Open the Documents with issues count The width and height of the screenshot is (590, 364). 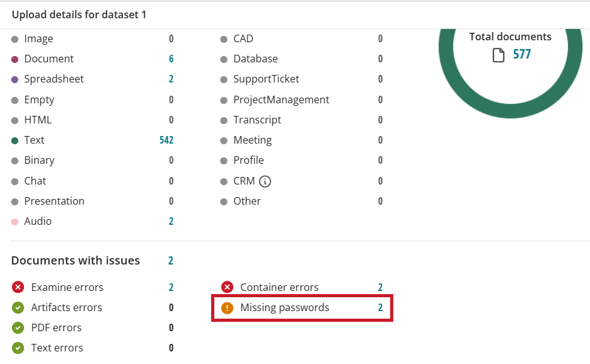(x=170, y=261)
